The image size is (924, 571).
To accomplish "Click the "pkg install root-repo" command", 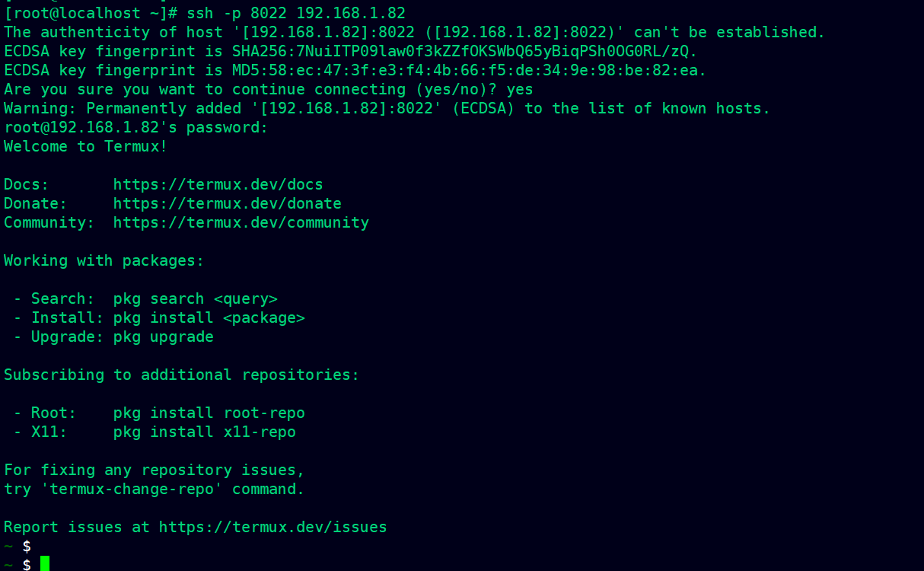I will tap(209, 413).
